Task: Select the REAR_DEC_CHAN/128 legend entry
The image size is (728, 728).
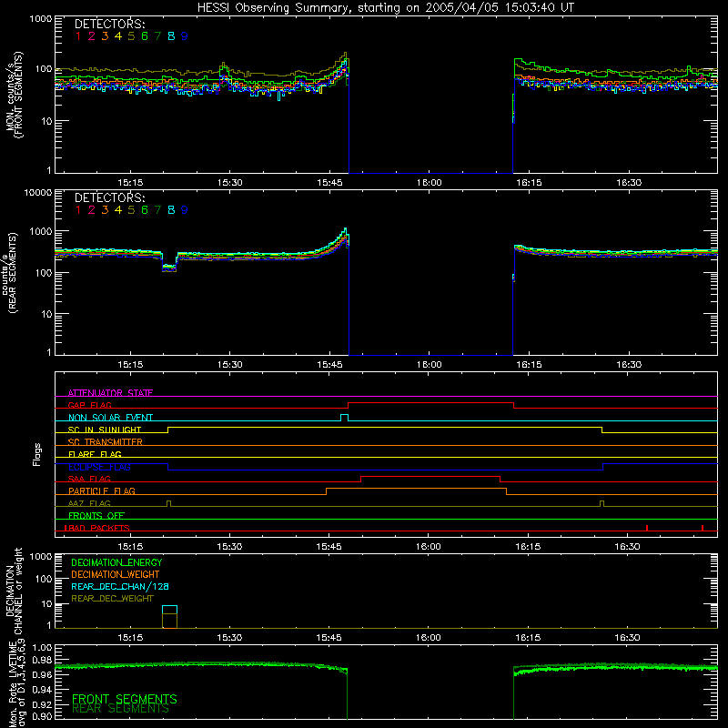Action: pyautogui.click(x=120, y=586)
